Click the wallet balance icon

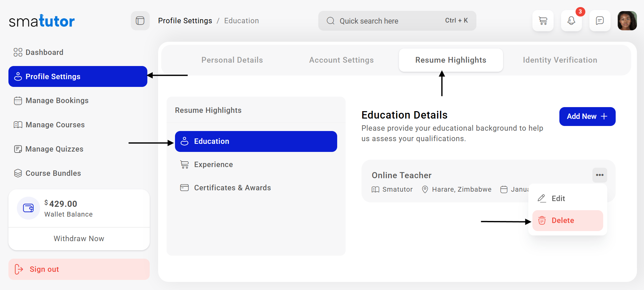point(28,208)
